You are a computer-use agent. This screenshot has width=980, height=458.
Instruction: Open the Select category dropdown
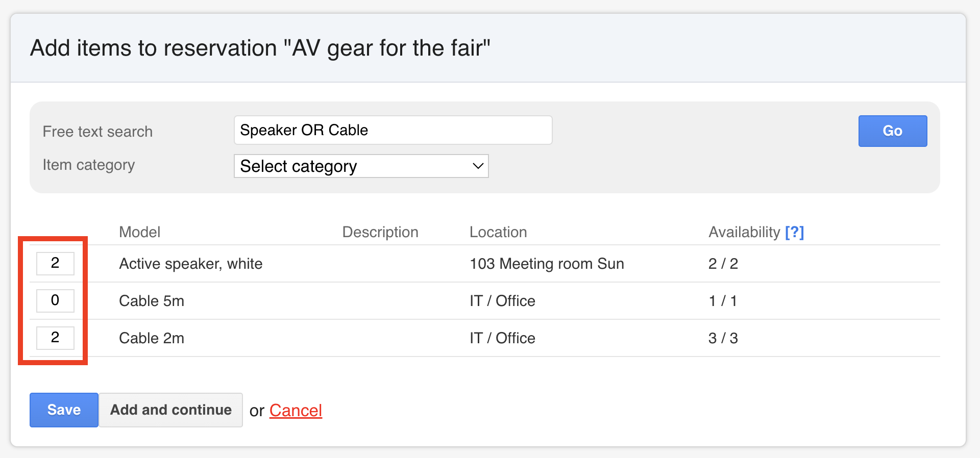(360, 166)
